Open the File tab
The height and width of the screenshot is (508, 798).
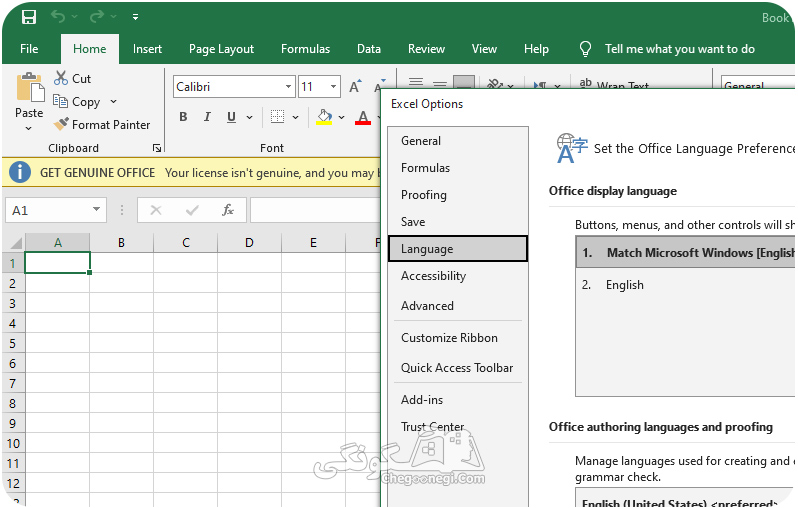pyautogui.click(x=29, y=49)
